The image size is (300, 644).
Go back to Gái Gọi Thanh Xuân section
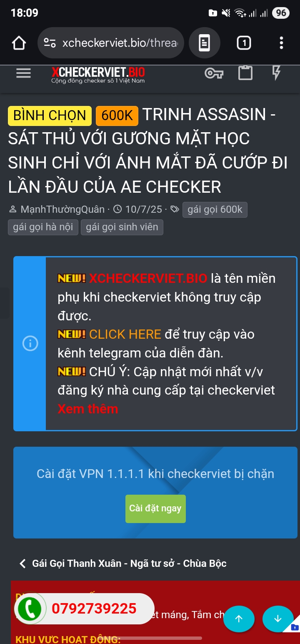coord(123,563)
